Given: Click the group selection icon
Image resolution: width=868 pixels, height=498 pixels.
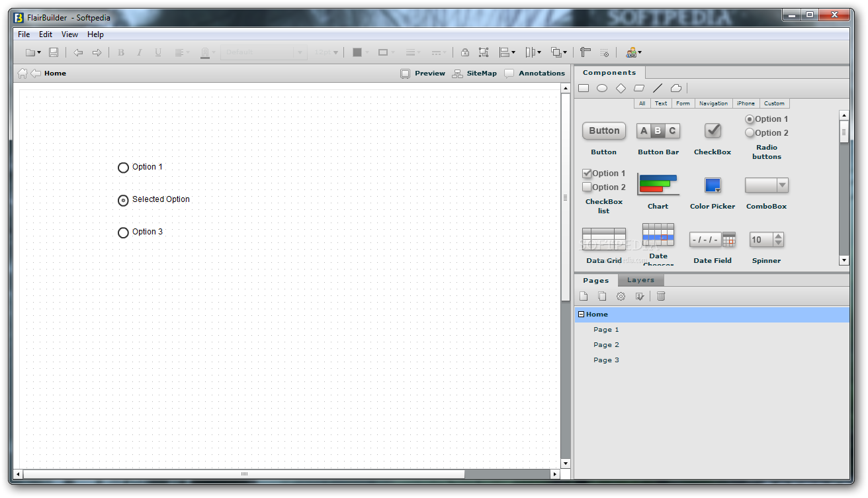Looking at the screenshot, I should [484, 52].
